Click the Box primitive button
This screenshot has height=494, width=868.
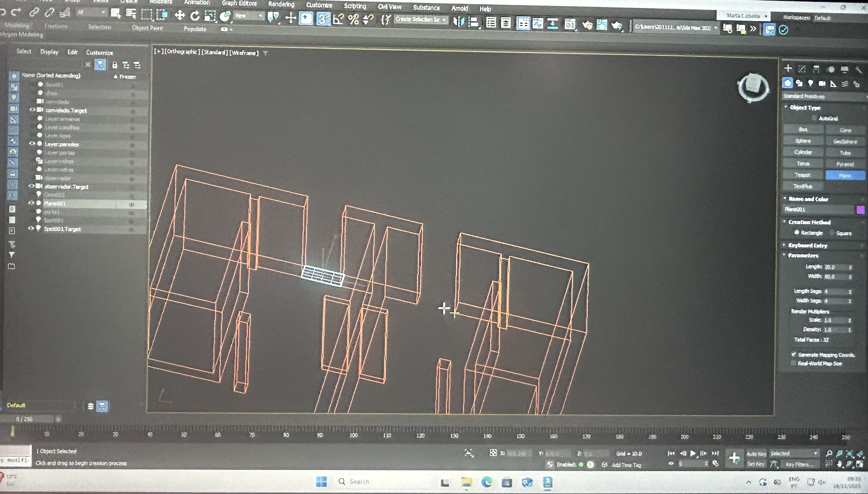(x=803, y=130)
